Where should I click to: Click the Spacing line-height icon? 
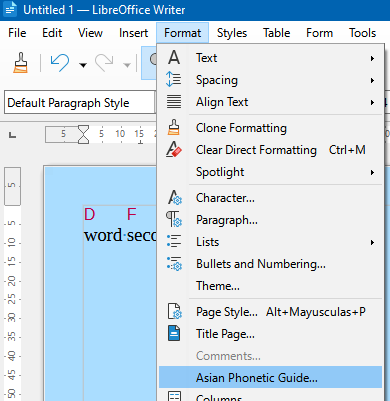[x=174, y=80]
